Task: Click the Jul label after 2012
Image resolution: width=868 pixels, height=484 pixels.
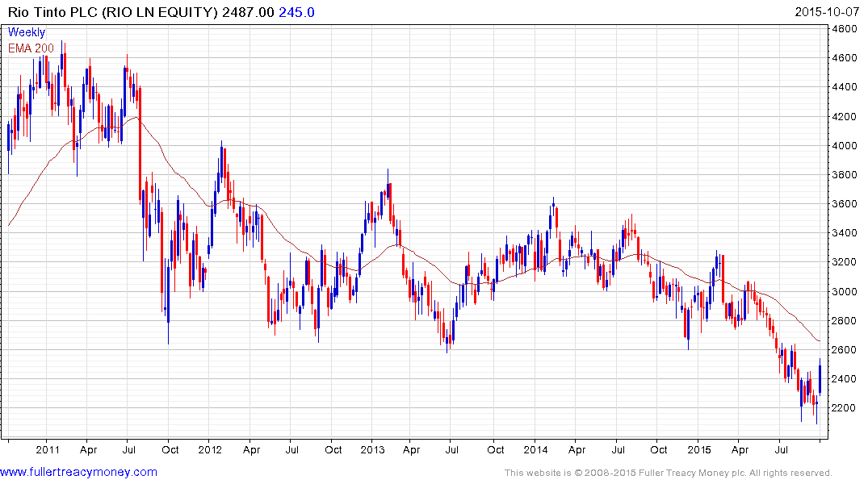Action: point(291,449)
